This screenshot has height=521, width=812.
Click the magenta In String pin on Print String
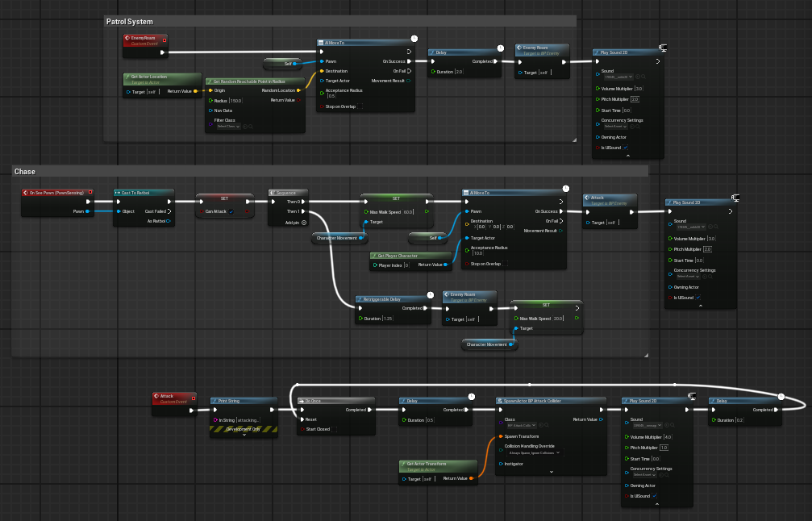point(215,420)
